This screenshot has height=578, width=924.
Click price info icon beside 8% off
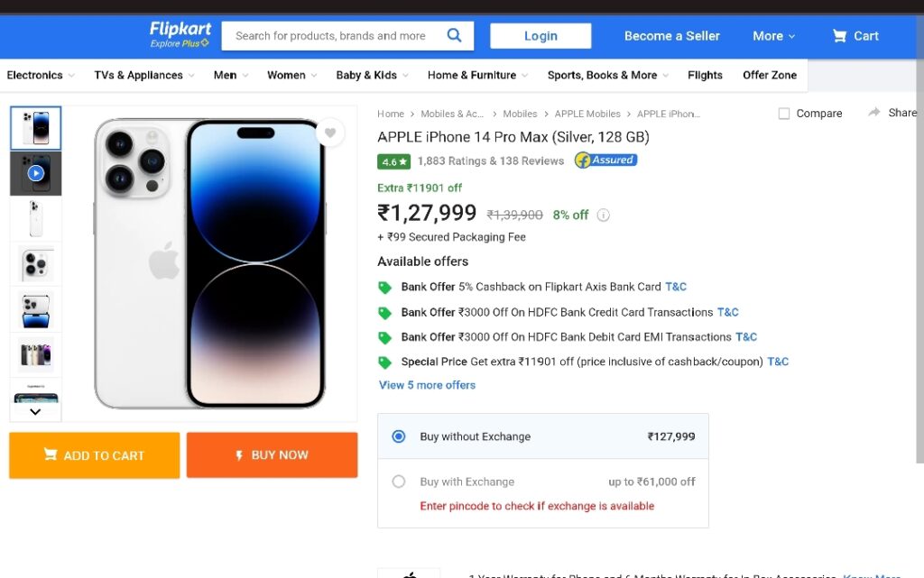(603, 215)
